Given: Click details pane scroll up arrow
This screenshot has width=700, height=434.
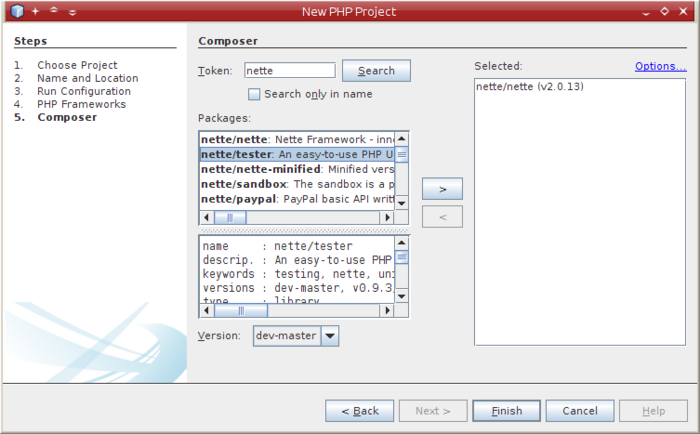Looking at the screenshot, I should pyautogui.click(x=401, y=242).
